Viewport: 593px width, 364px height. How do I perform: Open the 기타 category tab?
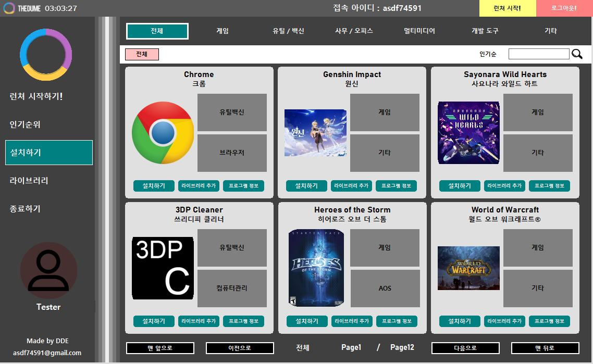pyautogui.click(x=551, y=31)
